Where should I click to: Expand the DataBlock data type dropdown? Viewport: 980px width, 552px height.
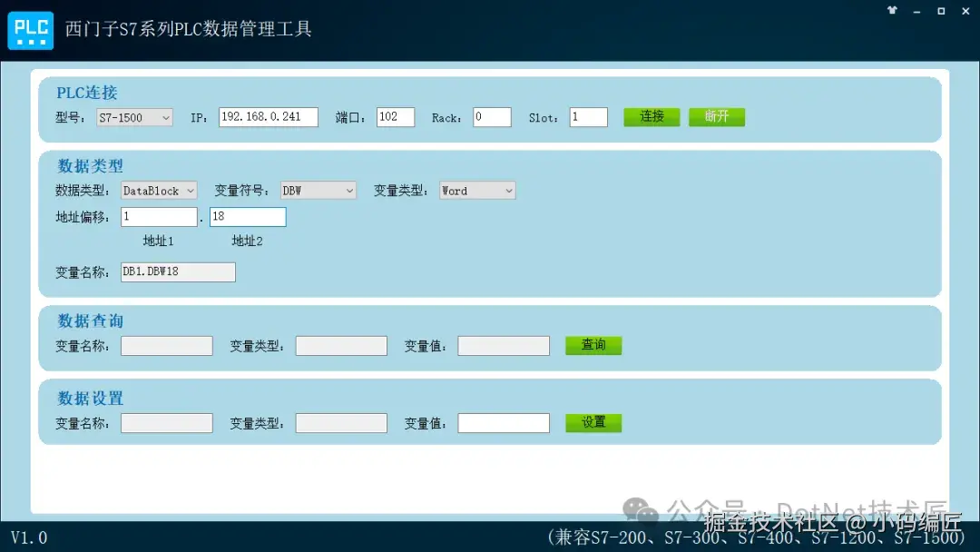[159, 191]
